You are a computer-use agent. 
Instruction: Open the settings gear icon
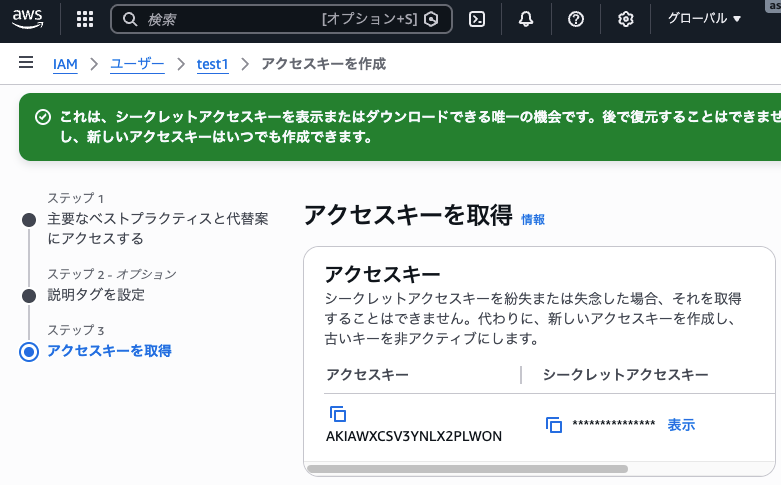tap(626, 19)
